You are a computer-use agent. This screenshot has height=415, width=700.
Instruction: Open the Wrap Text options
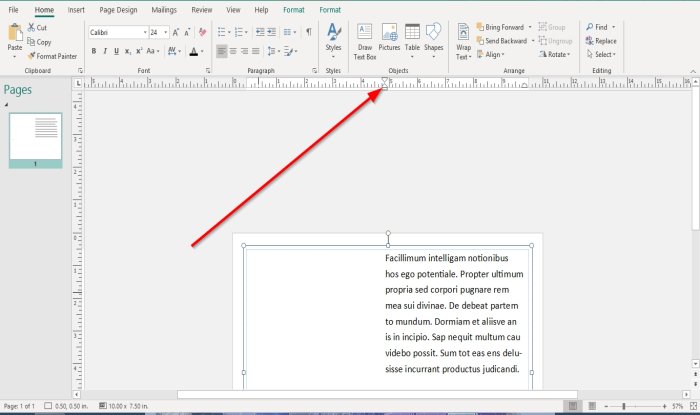pyautogui.click(x=463, y=42)
